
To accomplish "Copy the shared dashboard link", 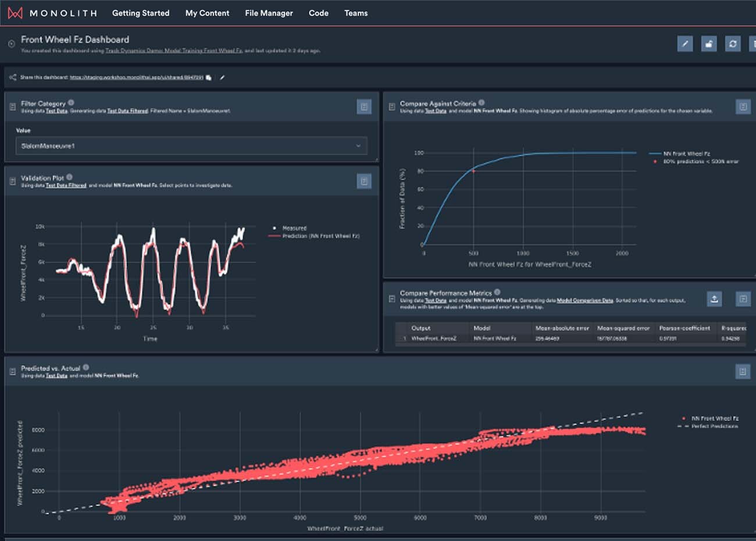I will tap(208, 77).
